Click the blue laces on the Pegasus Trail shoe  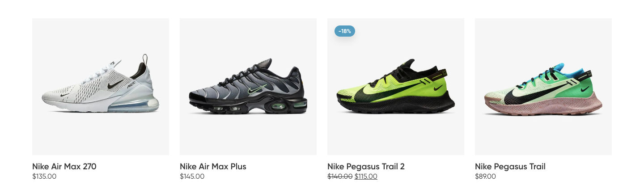click(x=554, y=71)
